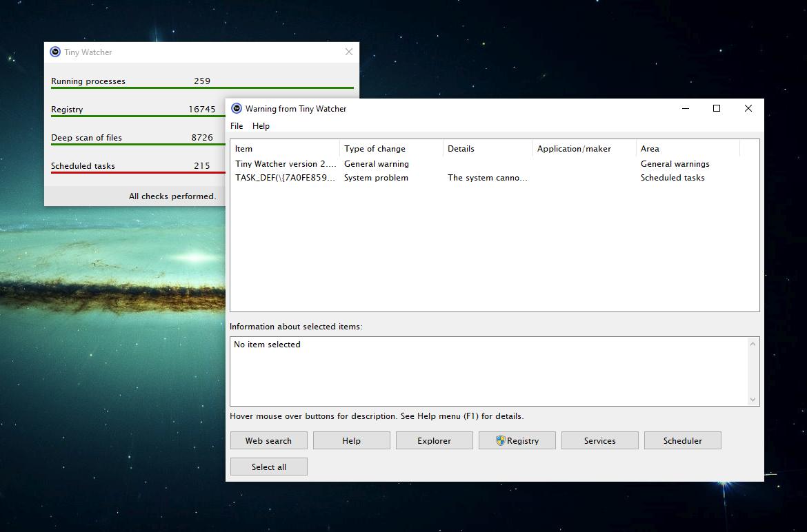
Task: Click the Tiny Watcher icon in the warning window title bar
Action: pyautogui.click(x=236, y=108)
